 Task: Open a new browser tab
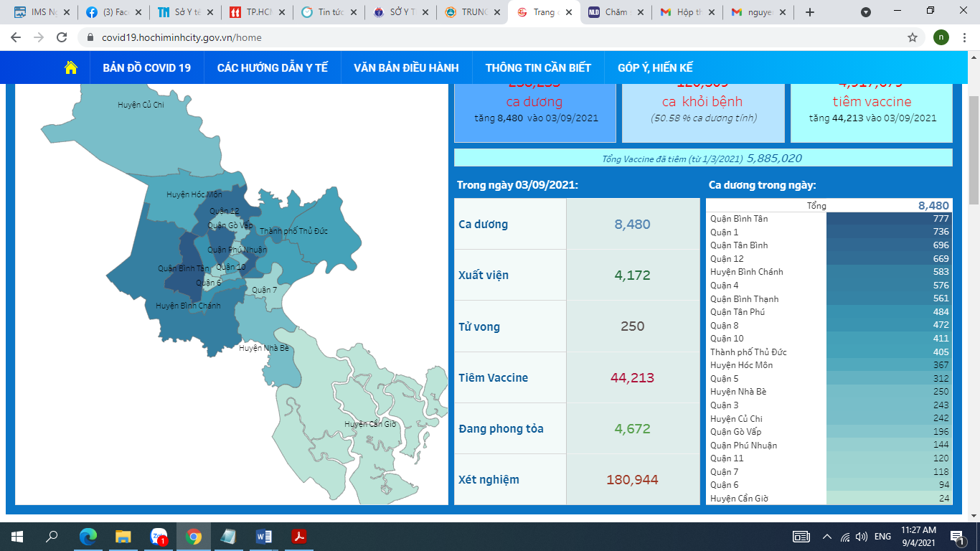[x=810, y=12]
